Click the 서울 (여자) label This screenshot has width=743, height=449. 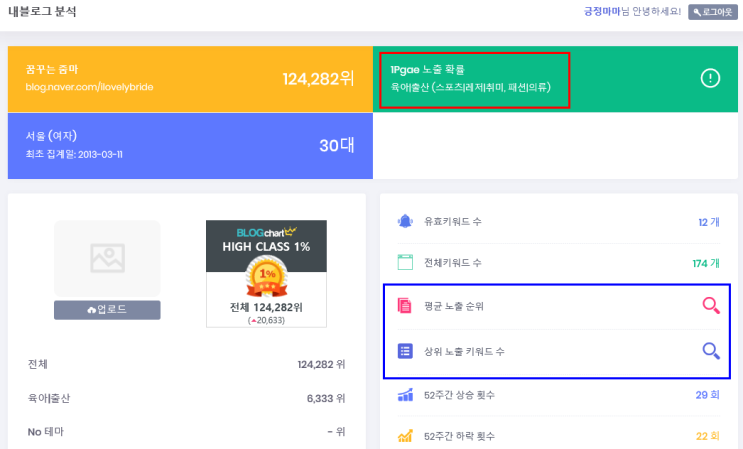click(51, 136)
